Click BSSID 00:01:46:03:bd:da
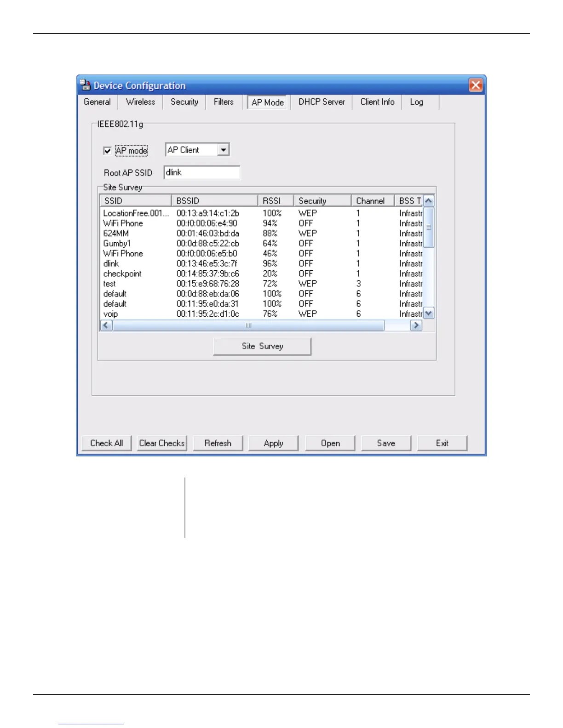 pyautogui.click(x=208, y=233)
